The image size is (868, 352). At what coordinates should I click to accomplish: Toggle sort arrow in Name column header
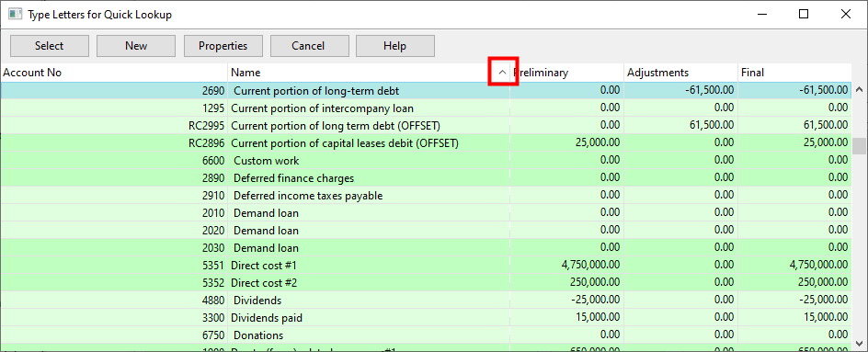(503, 72)
